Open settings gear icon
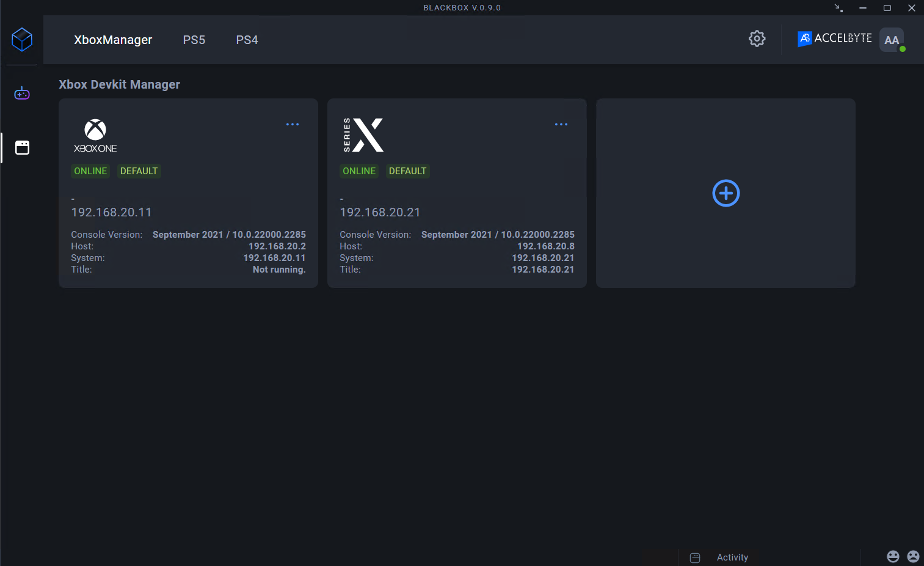Screen dimensions: 924x566 click(757, 39)
